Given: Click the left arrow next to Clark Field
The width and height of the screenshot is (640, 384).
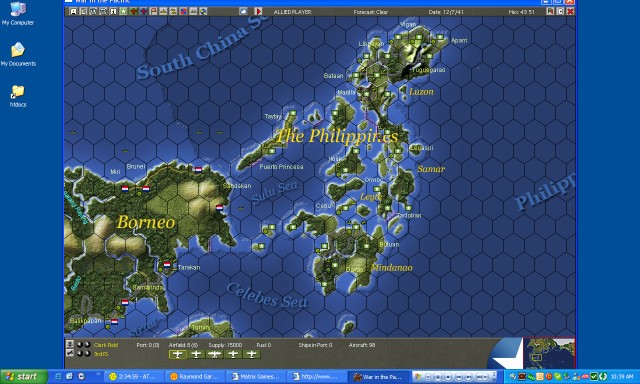Looking at the screenshot, I should pyautogui.click(x=80, y=345).
